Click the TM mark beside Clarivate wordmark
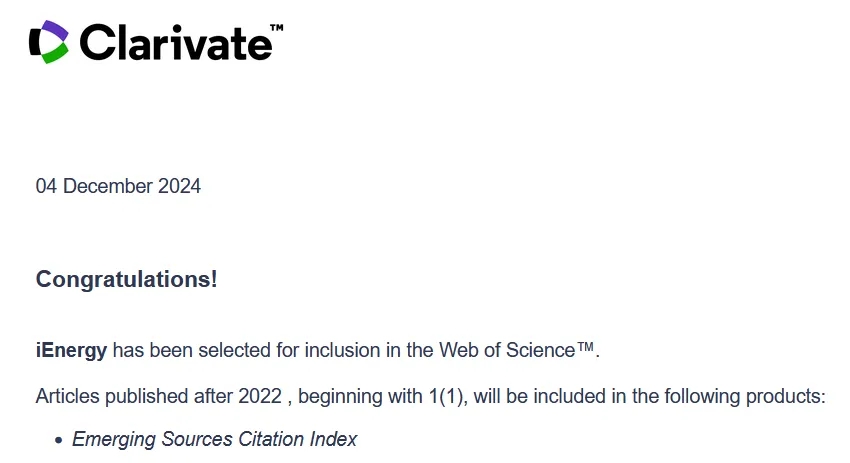Image resolution: width=850 pixels, height=463 pixels. click(276, 28)
